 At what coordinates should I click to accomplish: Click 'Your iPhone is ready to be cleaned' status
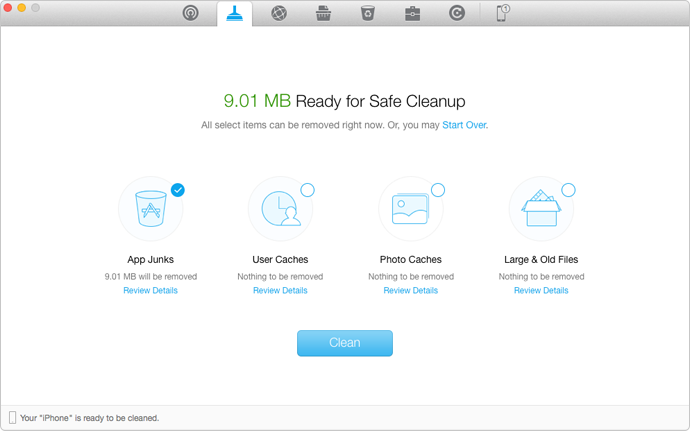(x=89, y=418)
